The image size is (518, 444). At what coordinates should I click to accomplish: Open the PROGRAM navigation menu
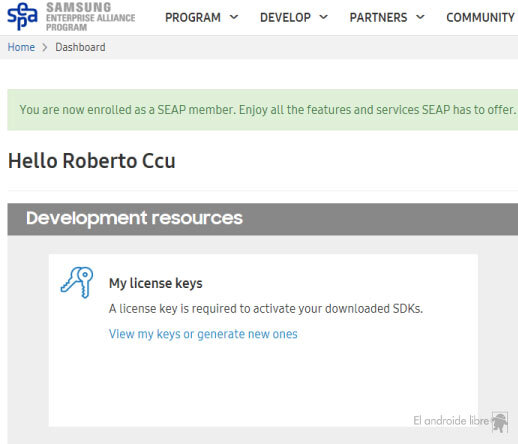point(193,17)
